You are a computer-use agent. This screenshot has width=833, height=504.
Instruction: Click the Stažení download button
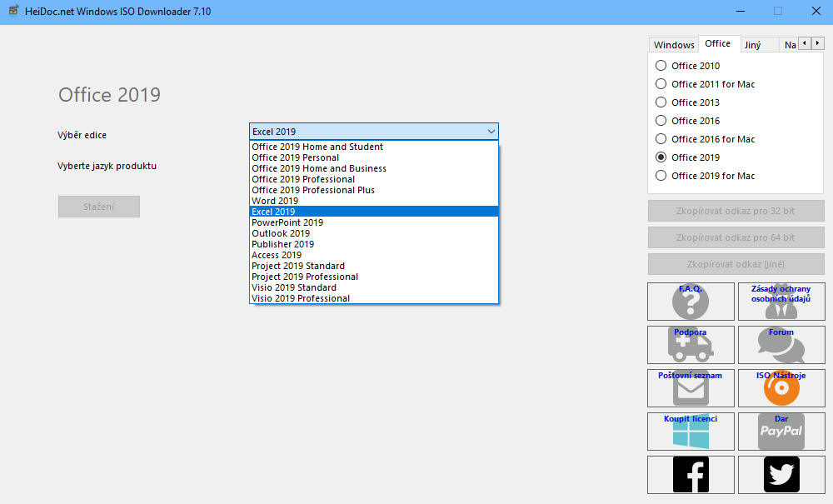99,207
